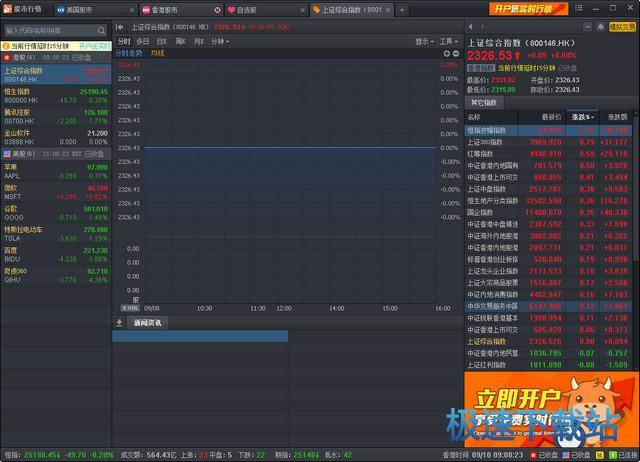
Task: Click the yellow 模拟交易 button
Action: tap(622, 27)
